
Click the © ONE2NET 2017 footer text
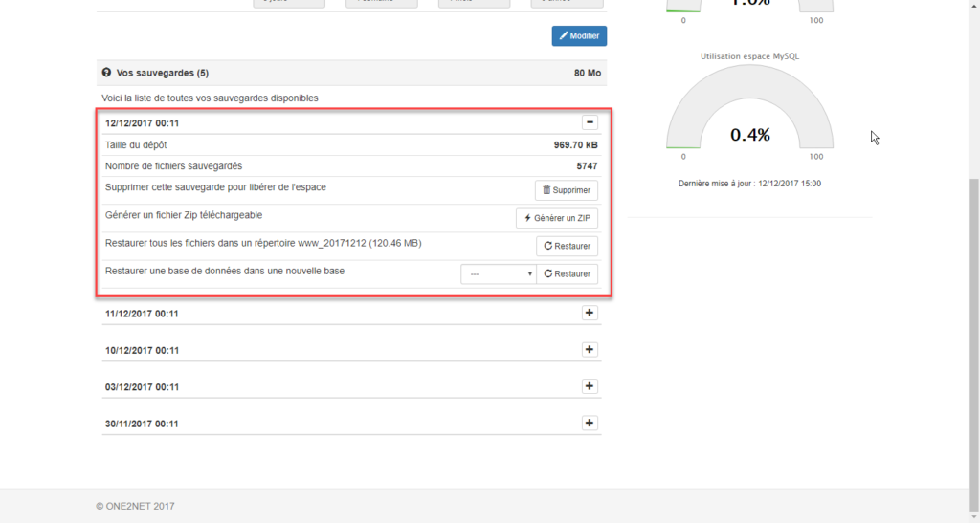pyautogui.click(x=135, y=506)
